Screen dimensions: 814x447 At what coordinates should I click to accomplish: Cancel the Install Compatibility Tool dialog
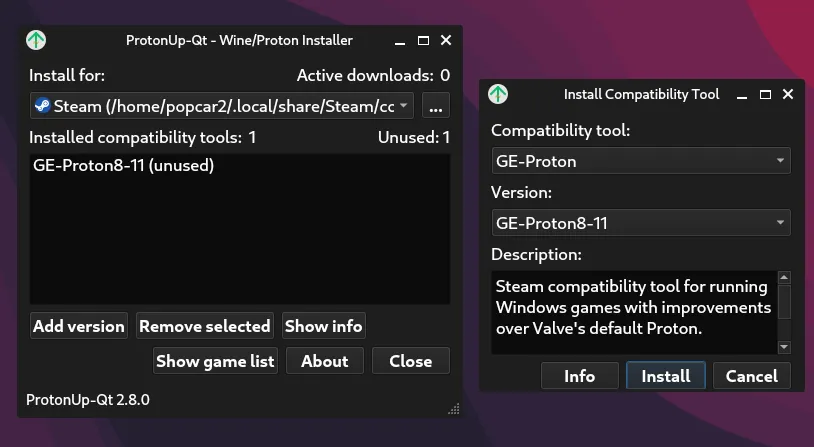point(752,376)
